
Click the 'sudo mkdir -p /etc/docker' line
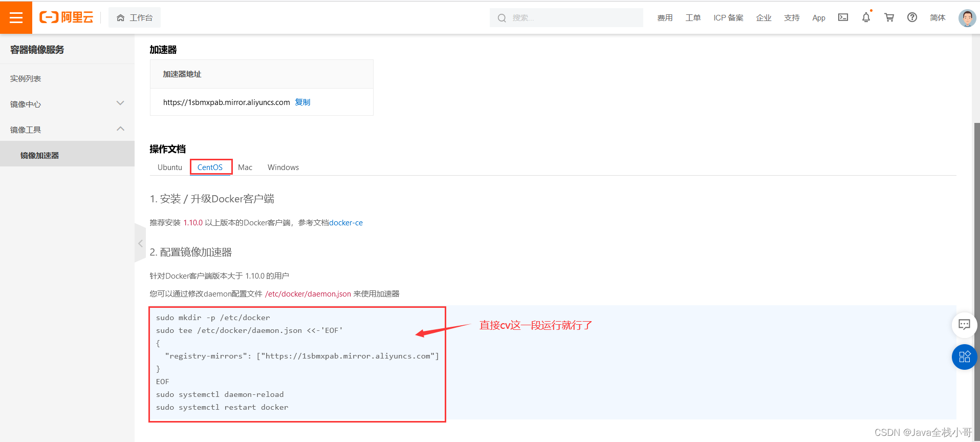pos(213,318)
